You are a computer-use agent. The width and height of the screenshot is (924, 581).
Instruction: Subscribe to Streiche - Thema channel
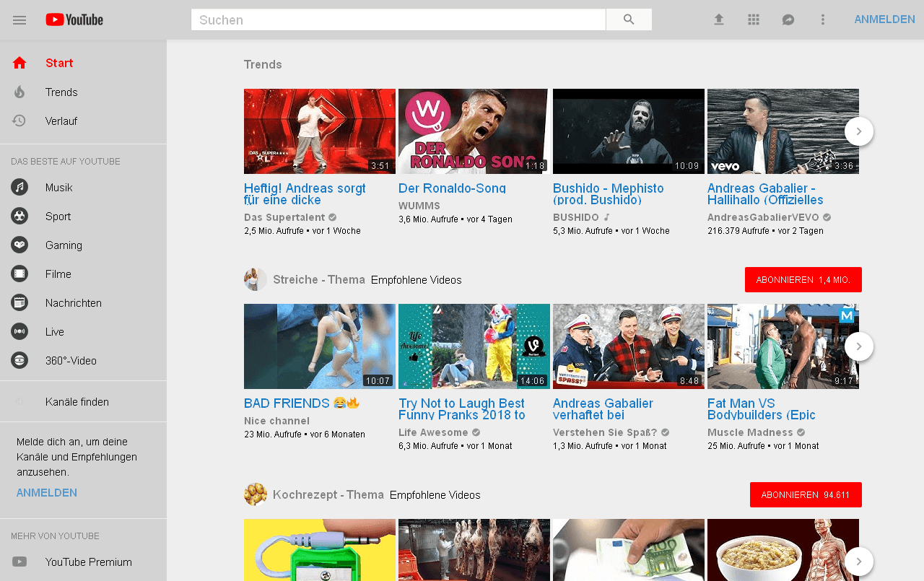(803, 279)
